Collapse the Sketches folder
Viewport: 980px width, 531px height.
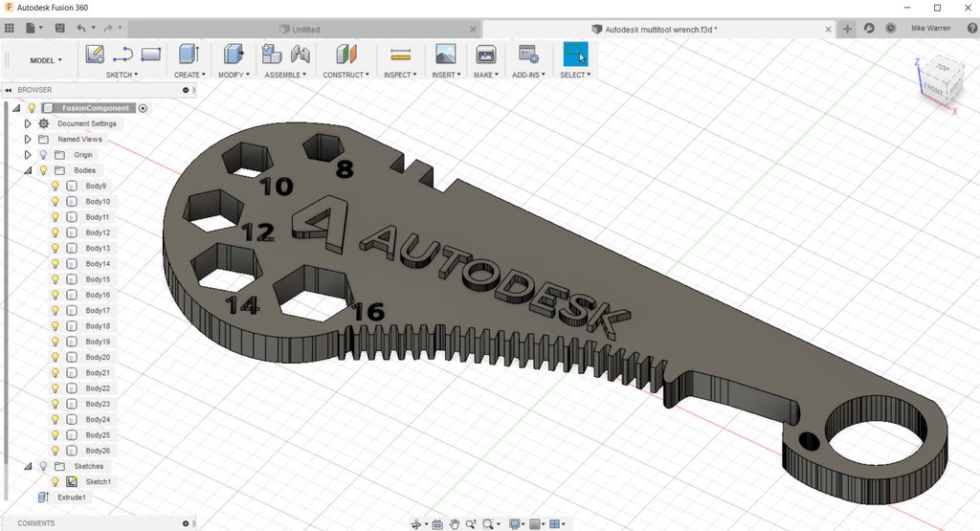tap(28, 466)
